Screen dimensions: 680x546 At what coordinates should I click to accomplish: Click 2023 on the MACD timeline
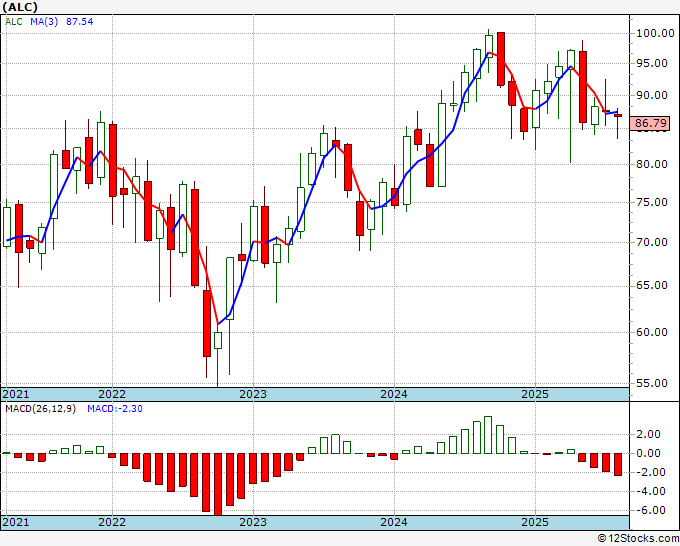[x=253, y=522]
